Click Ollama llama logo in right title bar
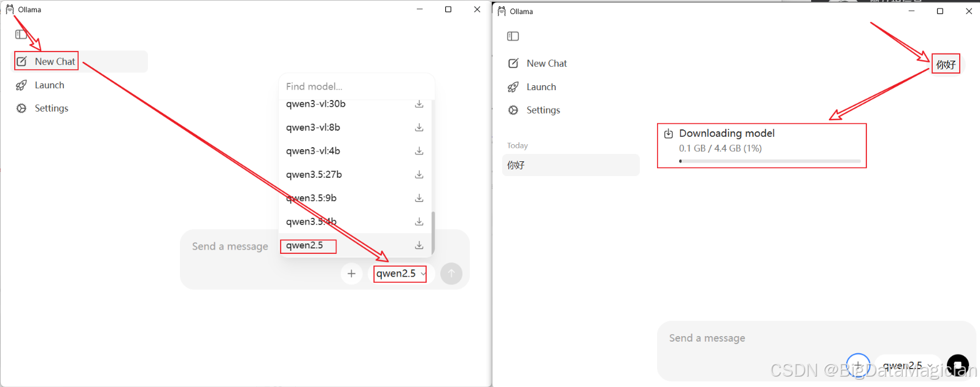 click(502, 11)
